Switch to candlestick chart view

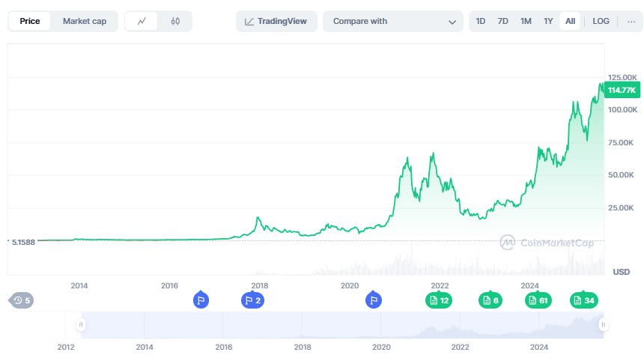point(175,21)
